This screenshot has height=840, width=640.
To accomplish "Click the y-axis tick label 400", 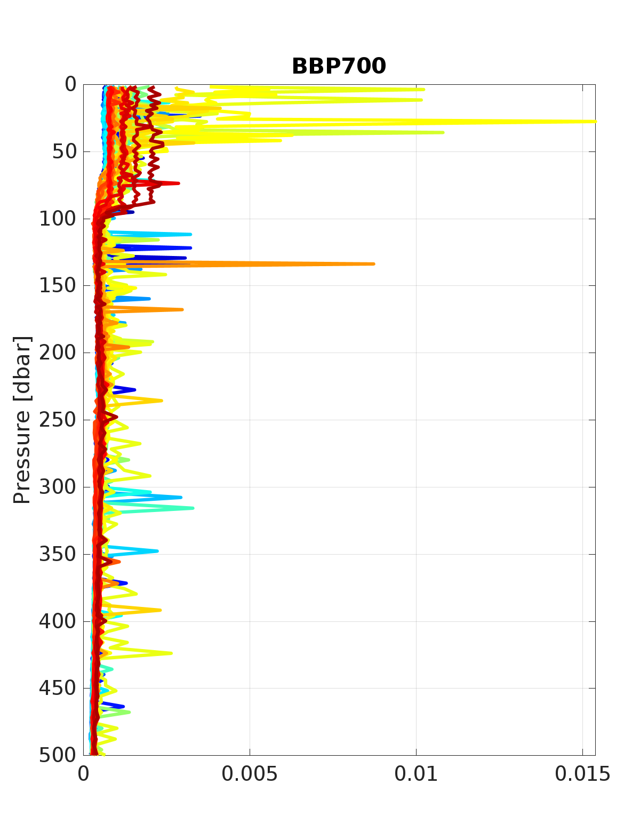I will click(58, 621).
